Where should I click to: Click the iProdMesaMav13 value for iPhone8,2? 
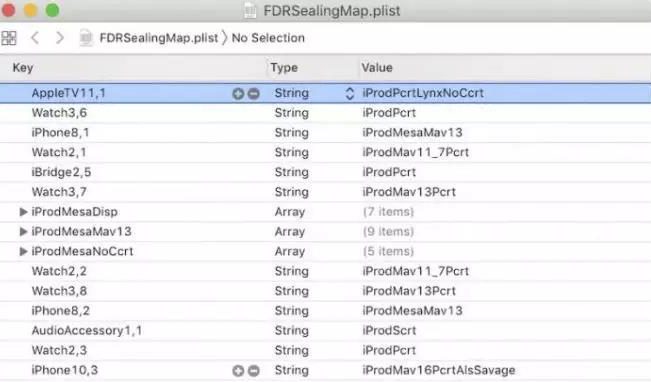[412, 311]
